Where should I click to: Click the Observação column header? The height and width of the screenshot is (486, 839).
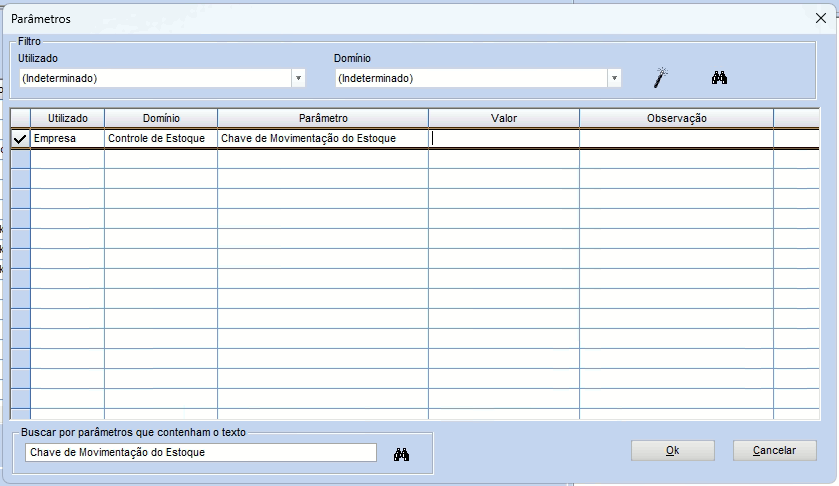[x=676, y=118]
